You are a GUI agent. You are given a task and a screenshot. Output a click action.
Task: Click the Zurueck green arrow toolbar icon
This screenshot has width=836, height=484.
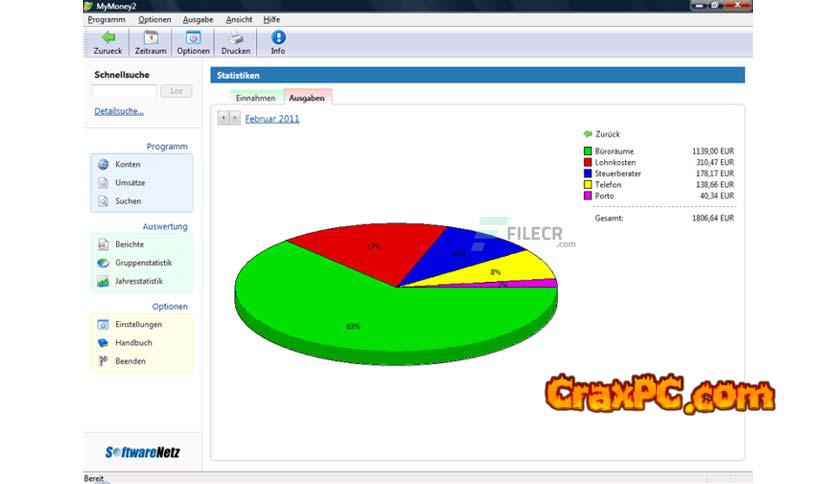point(108,38)
